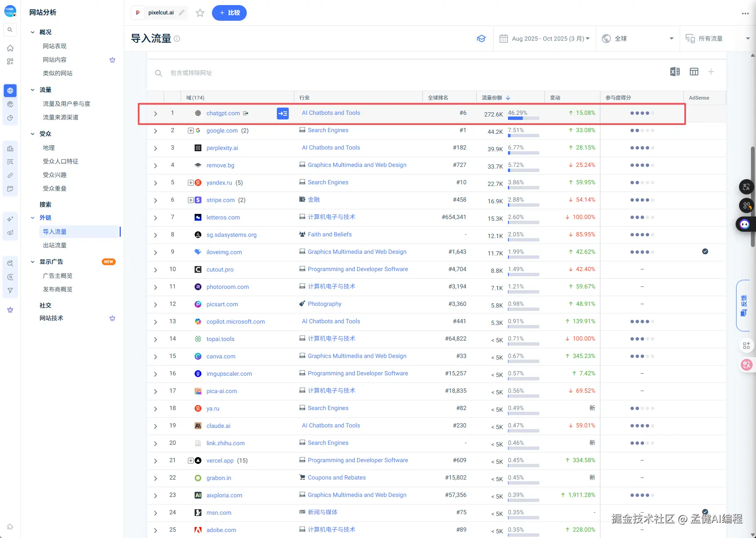
Task: Expand the google.com (2) domain group
Action: click(x=190, y=130)
